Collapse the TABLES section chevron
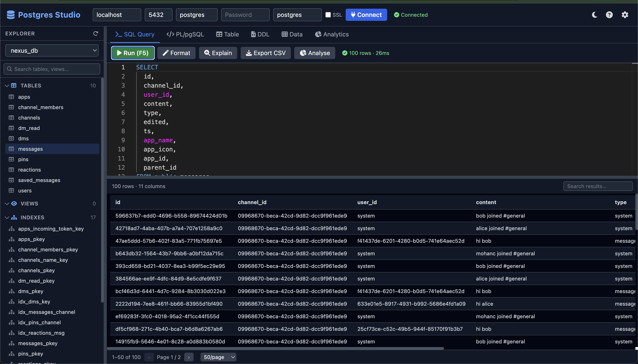 [7, 85]
